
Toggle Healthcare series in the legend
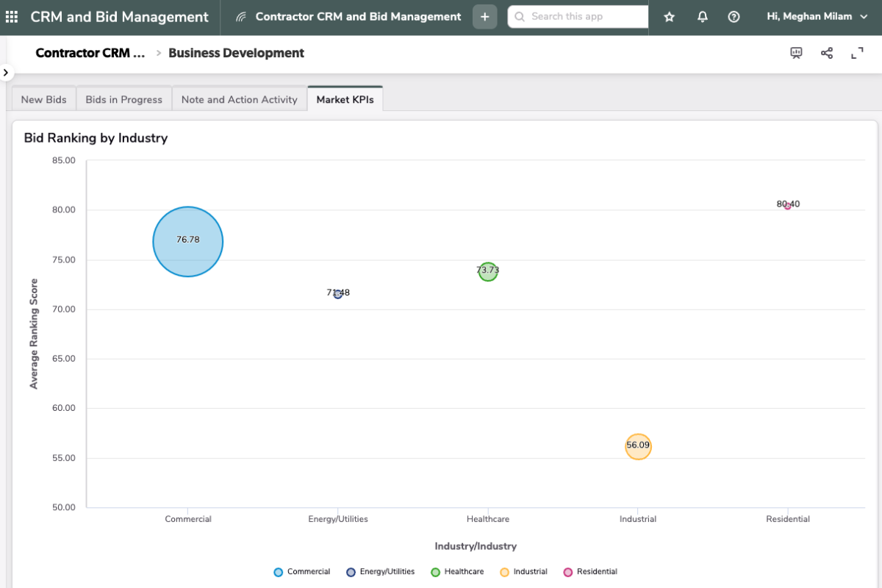[x=457, y=572]
